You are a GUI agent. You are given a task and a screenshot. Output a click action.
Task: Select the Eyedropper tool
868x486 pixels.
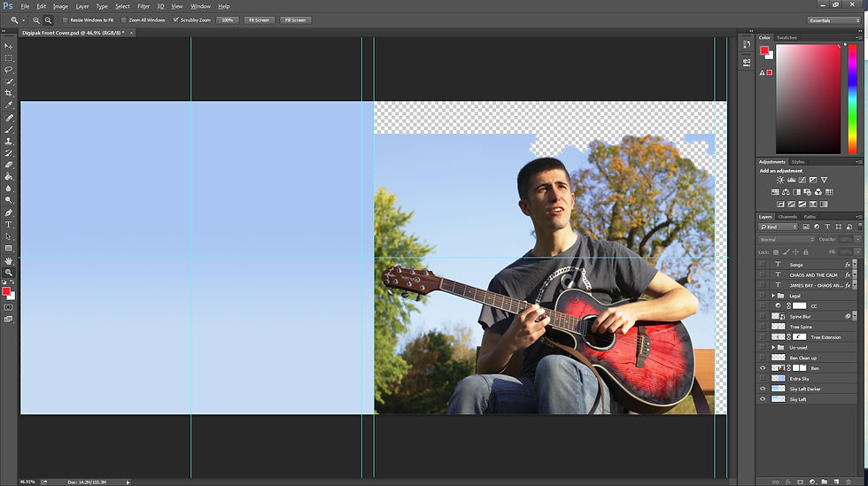(8, 105)
